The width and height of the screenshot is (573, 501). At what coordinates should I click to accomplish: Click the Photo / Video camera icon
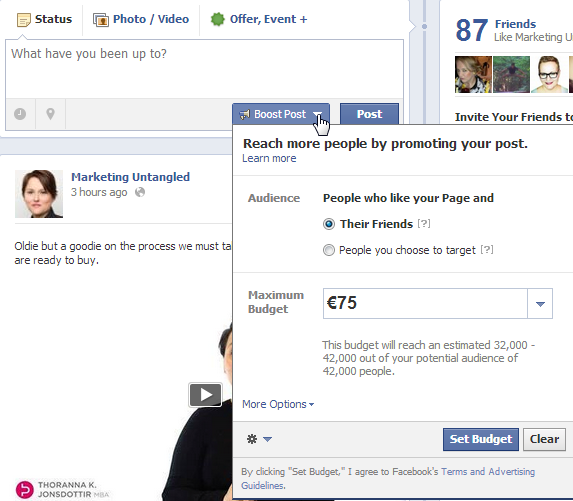point(100,20)
